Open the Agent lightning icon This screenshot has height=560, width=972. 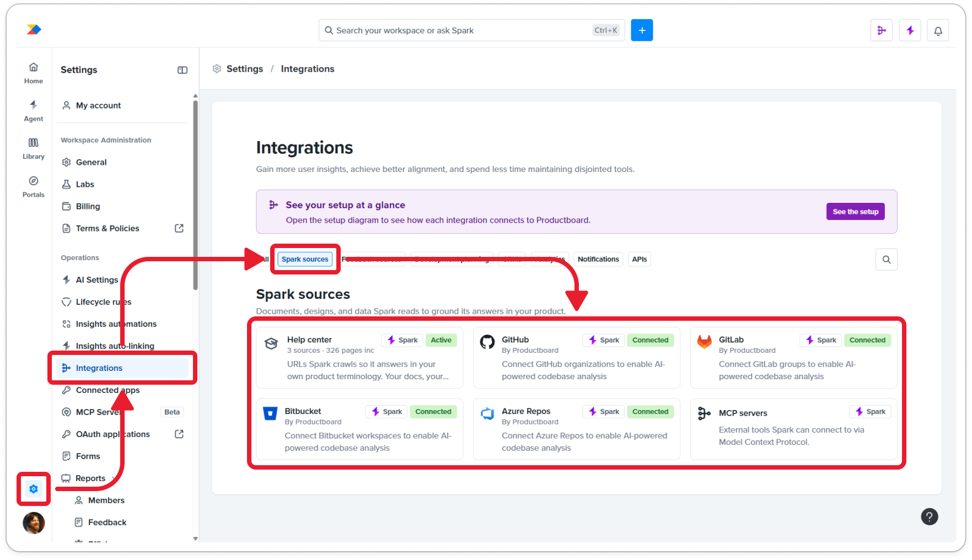(33, 111)
